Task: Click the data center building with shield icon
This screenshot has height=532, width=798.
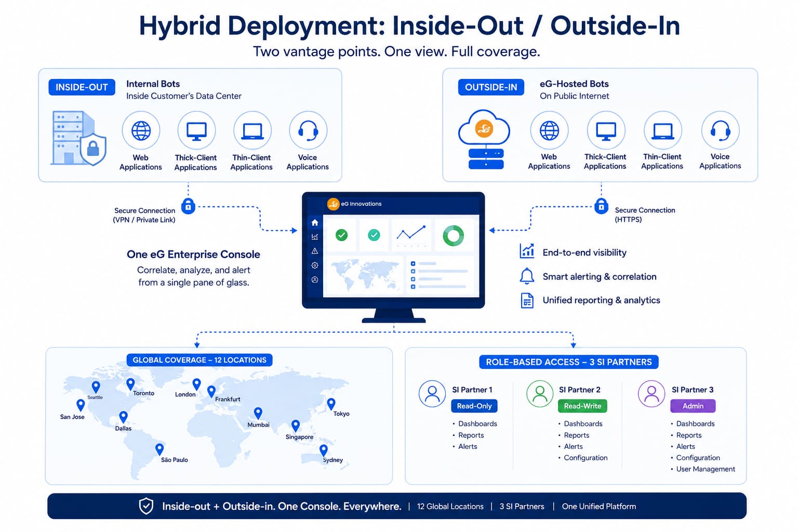Action: (78, 138)
